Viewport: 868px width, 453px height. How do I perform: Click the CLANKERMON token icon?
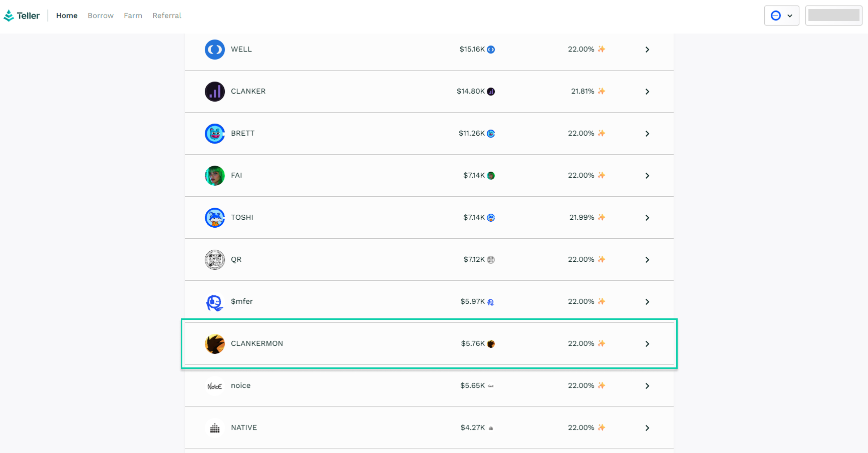point(215,344)
